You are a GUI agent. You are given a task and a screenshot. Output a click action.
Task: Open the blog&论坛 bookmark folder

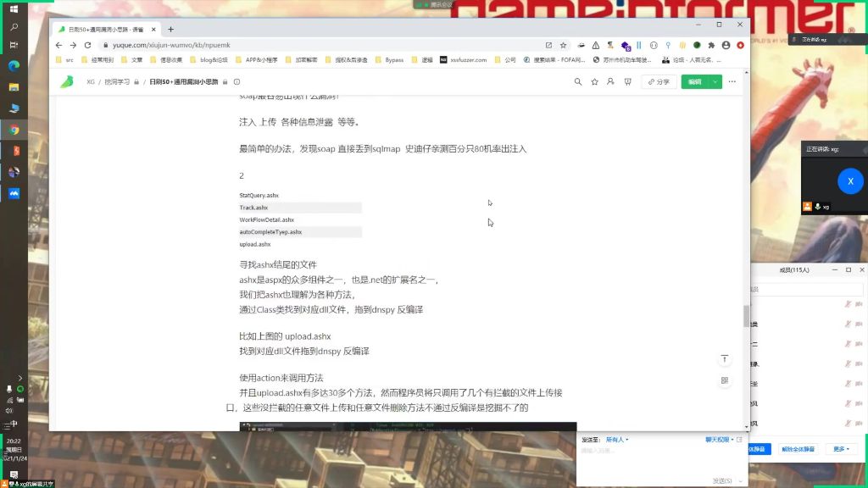point(209,60)
